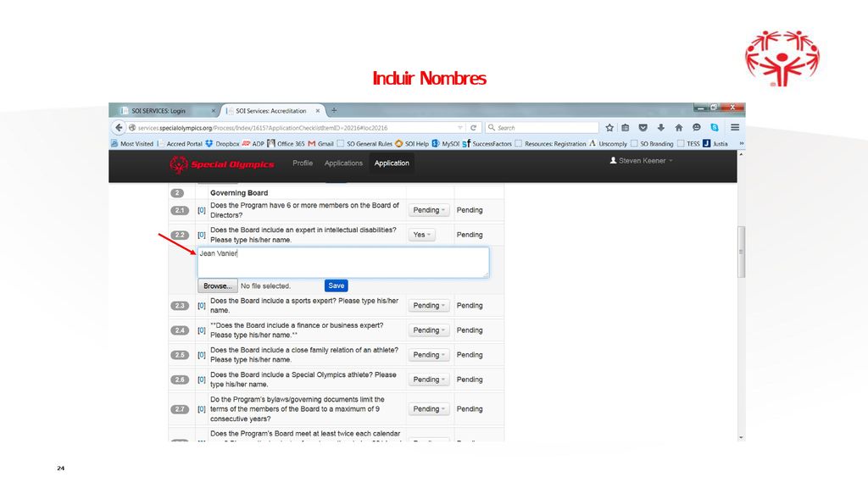Open the downloads arrow icon

(x=660, y=128)
